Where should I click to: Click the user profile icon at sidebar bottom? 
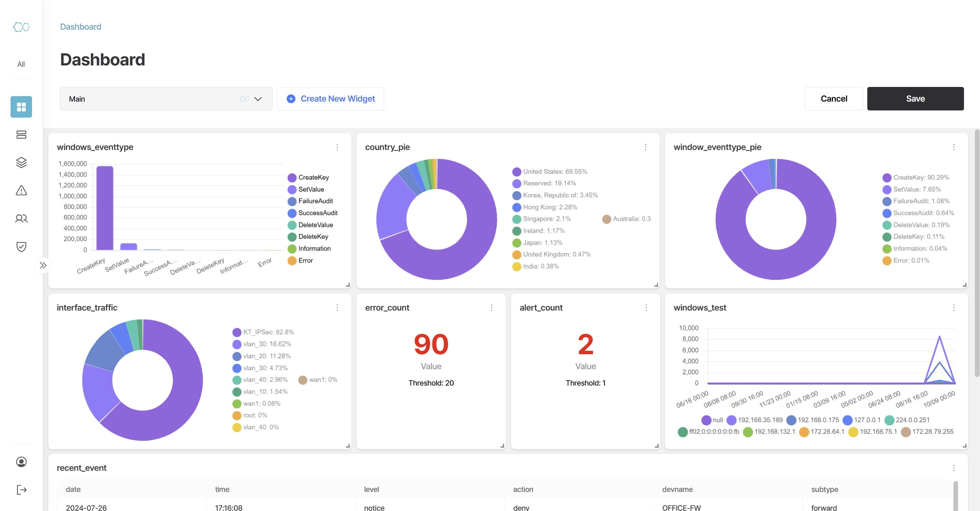[21, 462]
